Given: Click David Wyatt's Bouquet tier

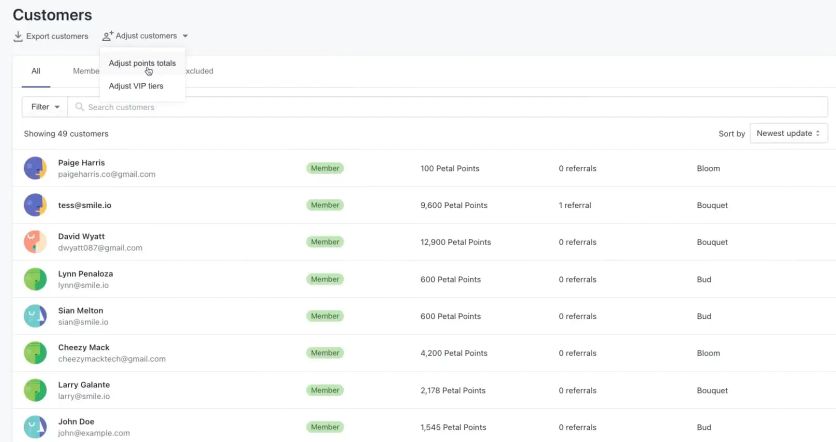Looking at the screenshot, I should tap(712, 242).
